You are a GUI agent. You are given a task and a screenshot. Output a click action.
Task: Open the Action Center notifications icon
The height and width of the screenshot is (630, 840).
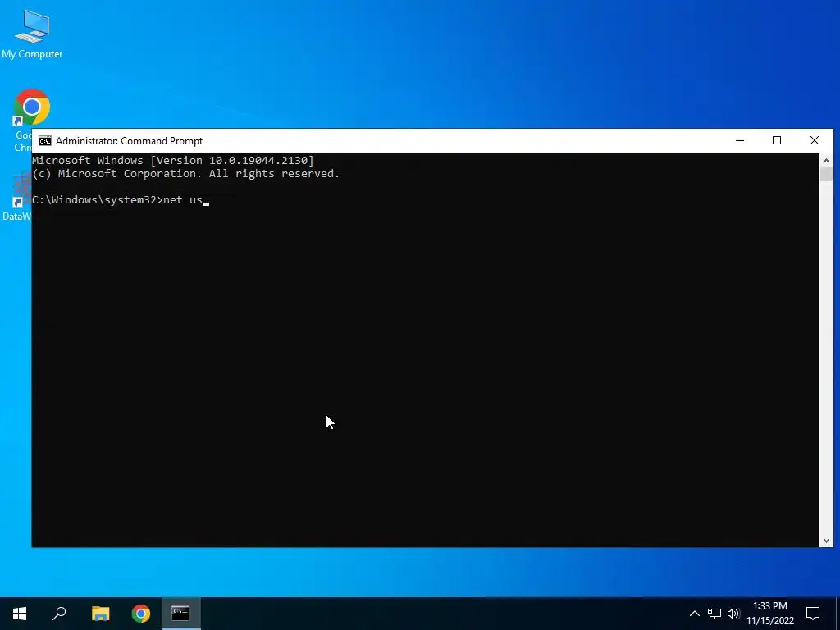813,614
